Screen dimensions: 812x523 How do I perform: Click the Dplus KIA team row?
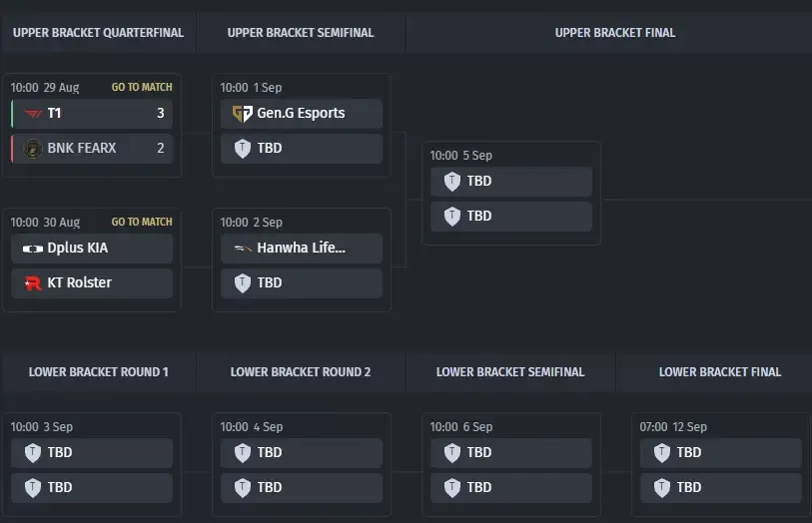point(92,249)
